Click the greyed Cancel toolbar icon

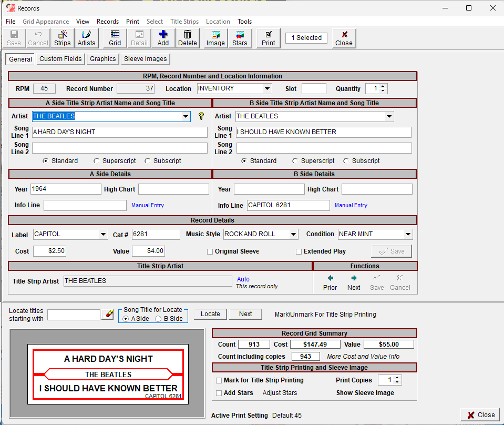pyautogui.click(x=38, y=38)
